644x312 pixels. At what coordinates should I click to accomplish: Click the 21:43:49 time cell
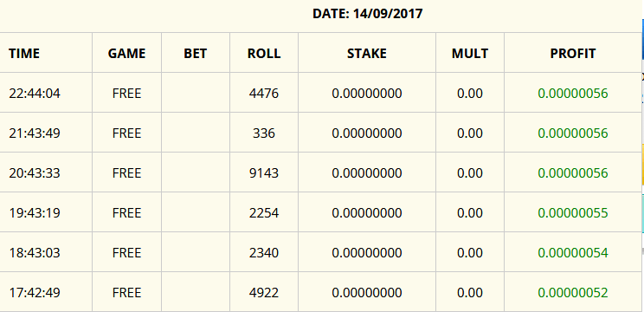[35, 133]
